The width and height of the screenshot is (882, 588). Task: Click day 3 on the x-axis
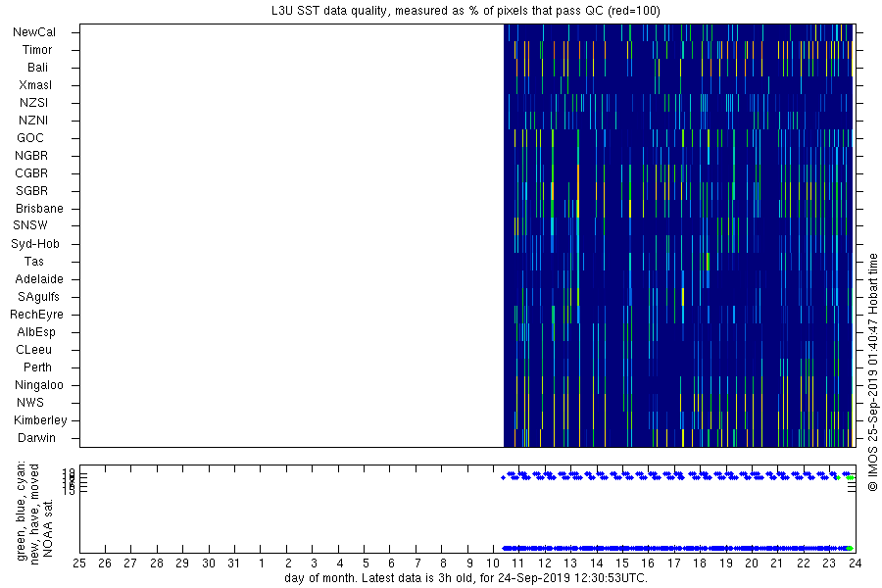(314, 563)
